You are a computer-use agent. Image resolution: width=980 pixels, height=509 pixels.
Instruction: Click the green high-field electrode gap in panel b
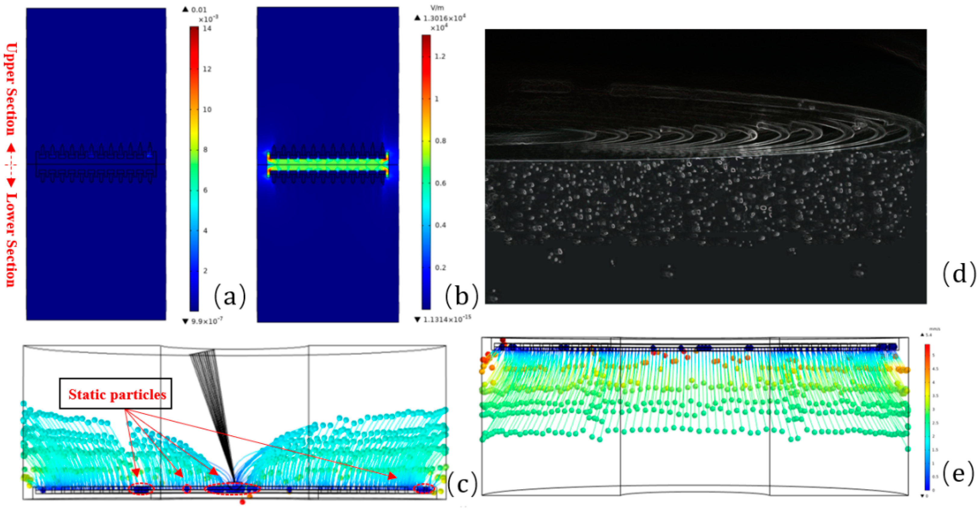pos(328,165)
